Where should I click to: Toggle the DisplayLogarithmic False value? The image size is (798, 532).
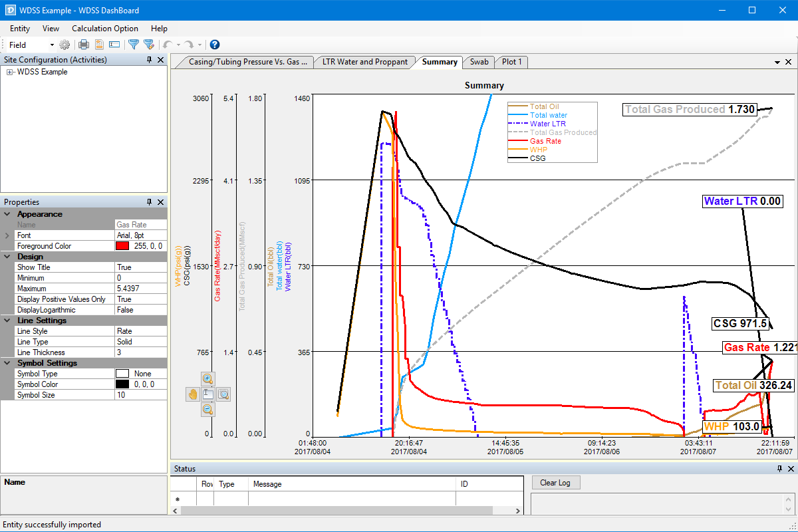[140, 310]
